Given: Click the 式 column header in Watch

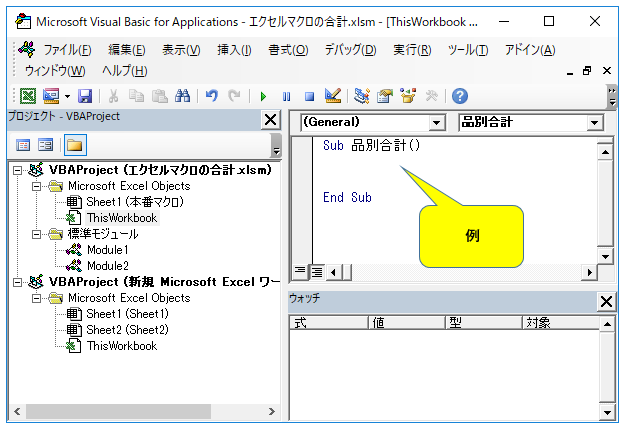Looking at the screenshot, I should pyautogui.click(x=329, y=323).
